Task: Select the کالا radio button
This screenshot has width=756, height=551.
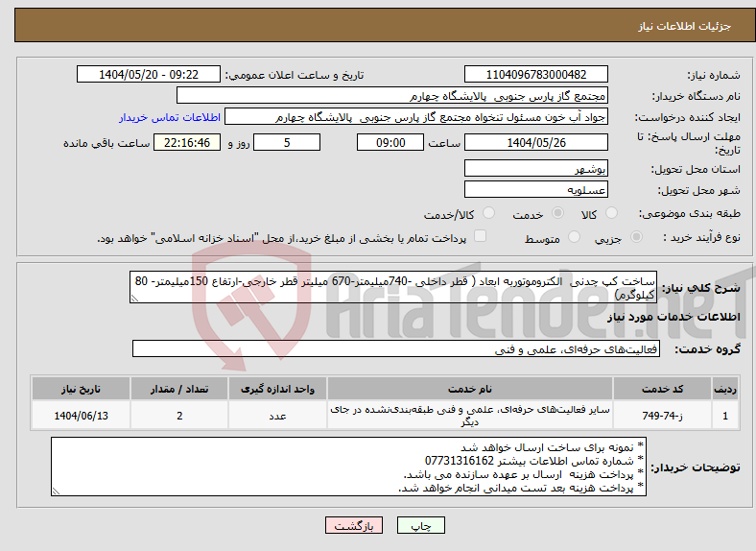Action: (611, 213)
